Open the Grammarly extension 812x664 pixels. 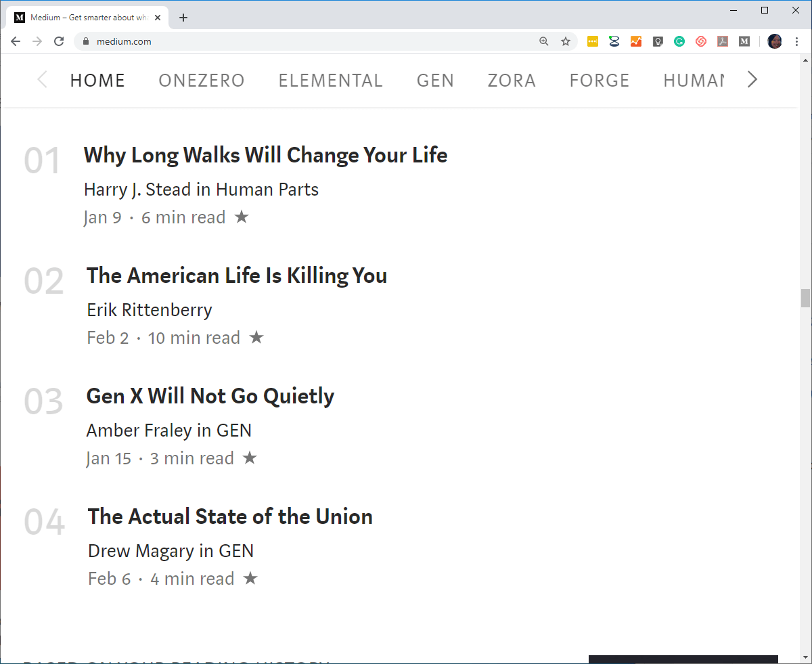coord(679,41)
